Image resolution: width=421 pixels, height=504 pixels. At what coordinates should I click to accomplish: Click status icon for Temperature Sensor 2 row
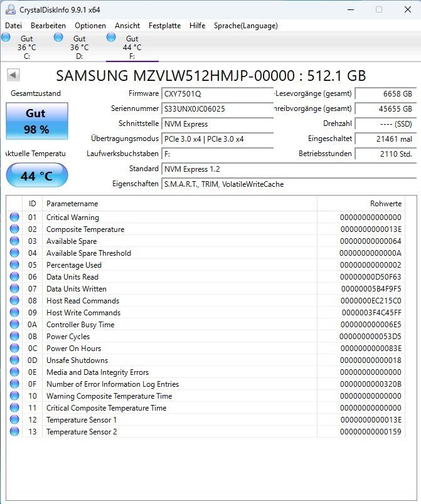[14, 431]
